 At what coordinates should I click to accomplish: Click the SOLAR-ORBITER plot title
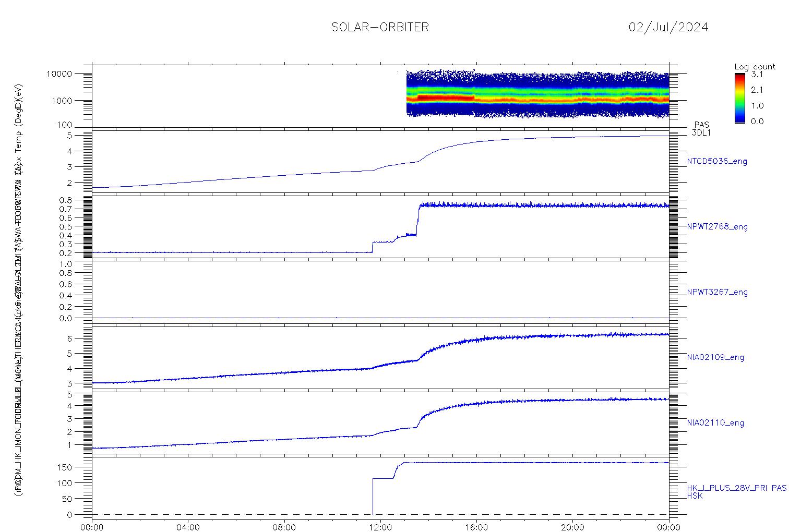(x=380, y=27)
